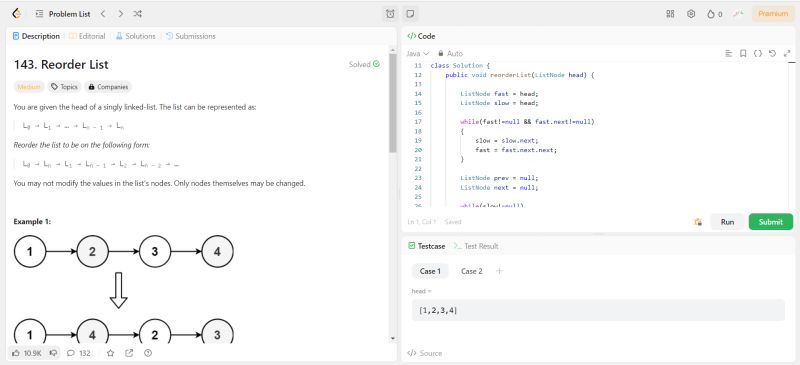Go to the next problem arrow

point(120,14)
